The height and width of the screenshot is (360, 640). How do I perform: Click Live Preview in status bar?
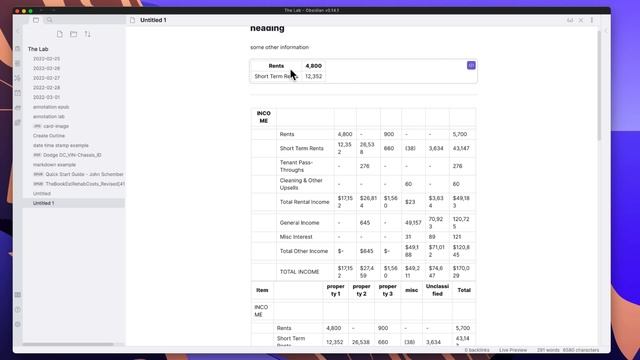coord(513,350)
